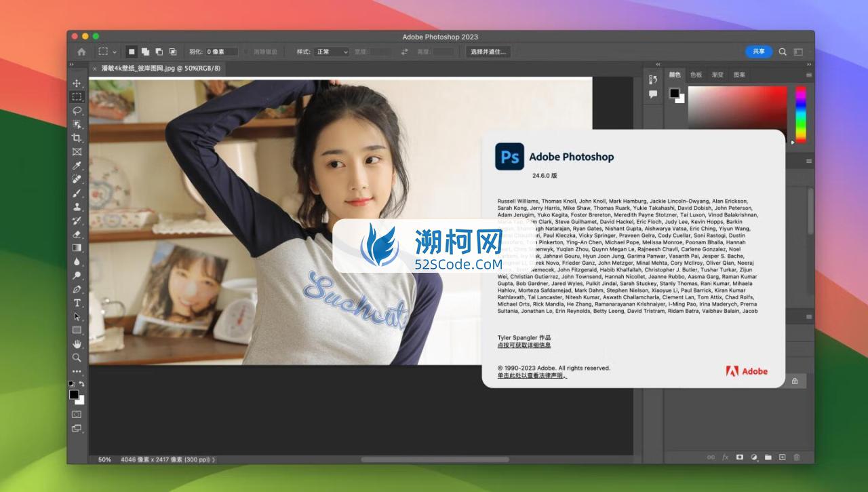Click the foreground color swatch in Color panel
868x492 pixels.
tap(675, 94)
